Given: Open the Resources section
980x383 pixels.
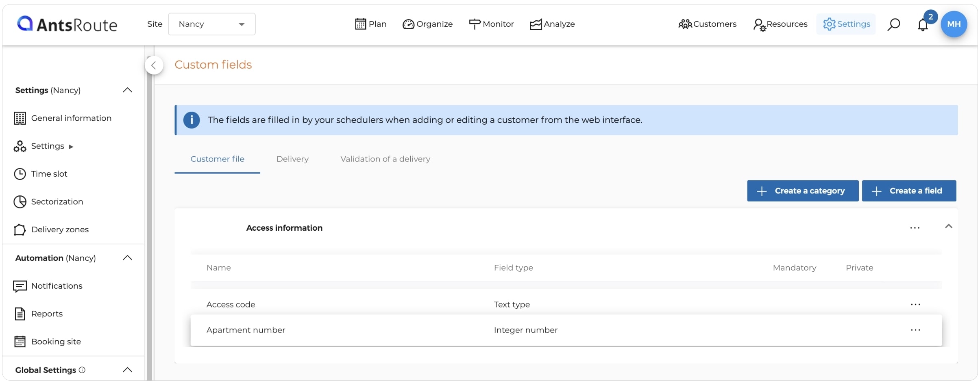Looking at the screenshot, I should click(780, 24).
